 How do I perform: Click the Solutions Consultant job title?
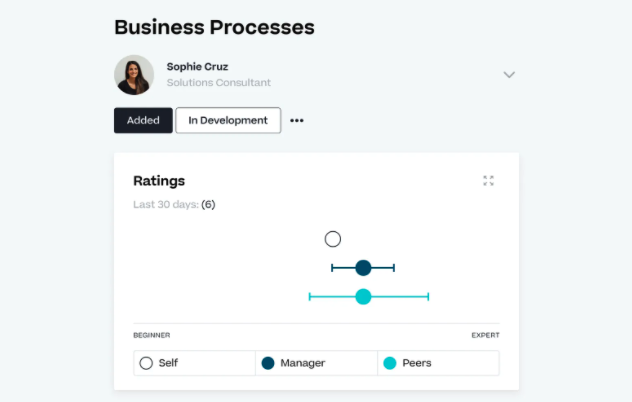click(x=218, y=83)
